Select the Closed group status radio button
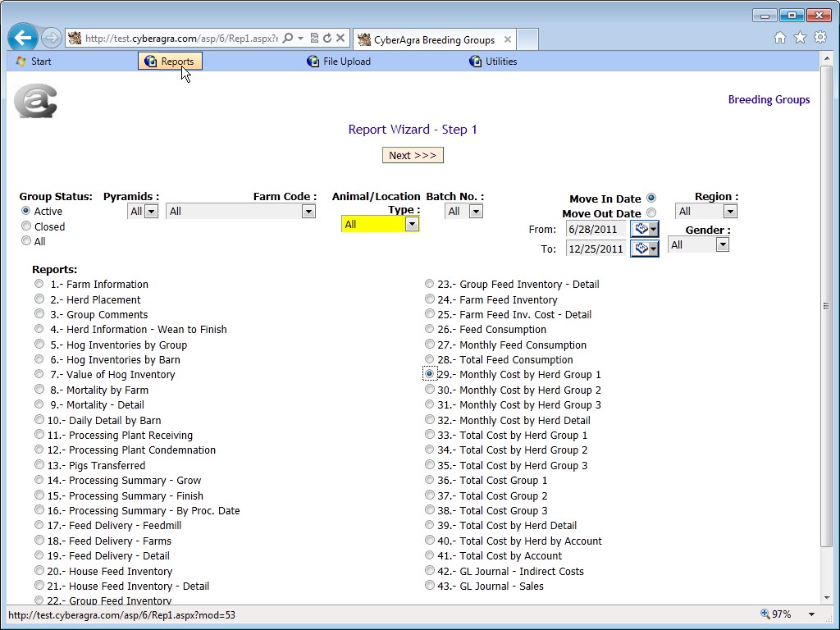This screenshot has height=630, width=840. pyautogui.click(x=26, y=226)
